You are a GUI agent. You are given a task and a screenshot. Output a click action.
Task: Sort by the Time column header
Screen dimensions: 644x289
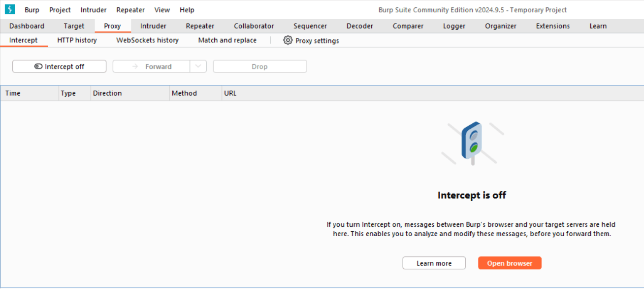[30, 93]
